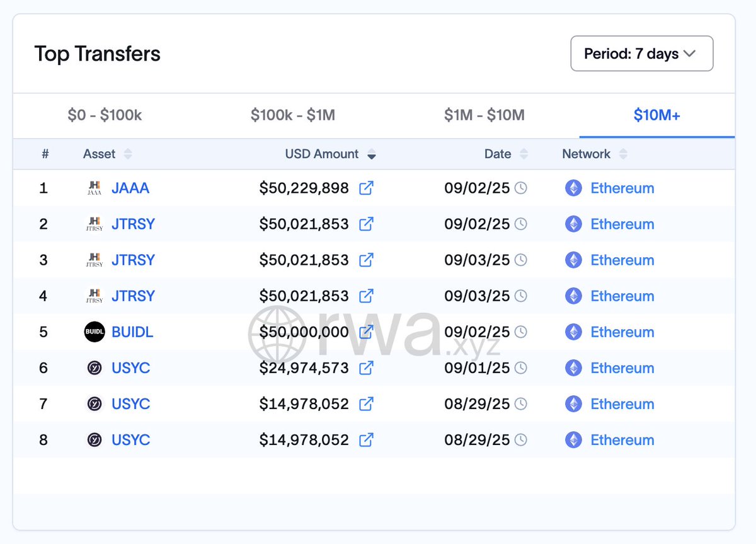
Task: Open the Period: 7 days dropdown
Action: click(x=642, y=54)
